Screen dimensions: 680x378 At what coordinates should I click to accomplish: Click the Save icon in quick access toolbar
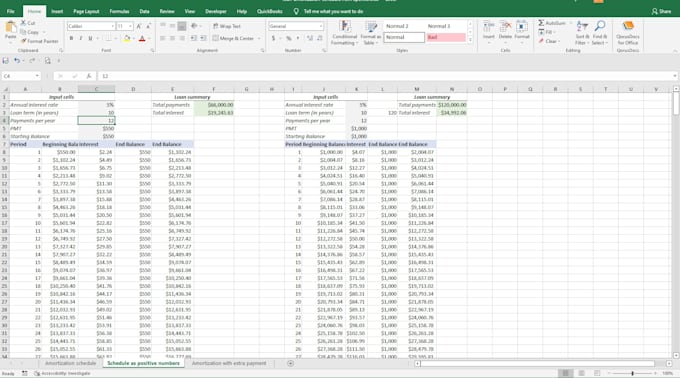tap(6, 61)
